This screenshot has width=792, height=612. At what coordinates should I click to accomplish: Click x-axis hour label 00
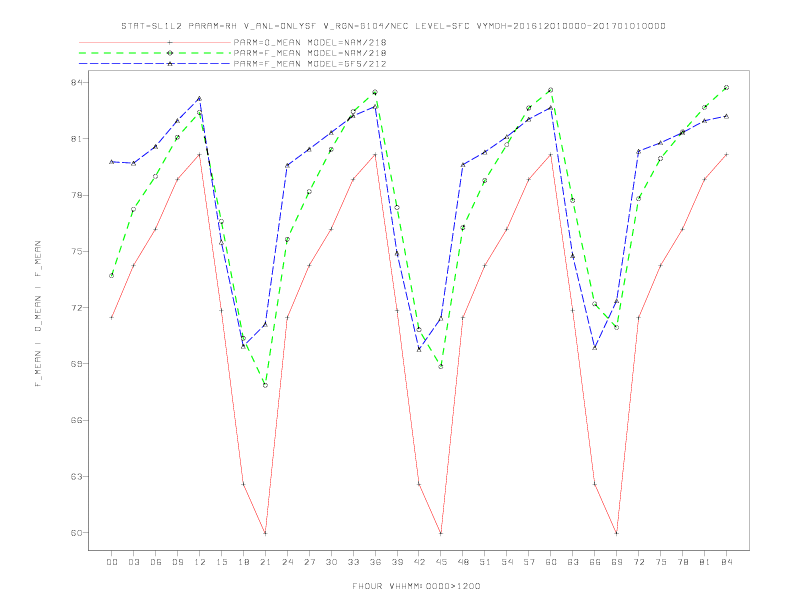tap(112, 562)
